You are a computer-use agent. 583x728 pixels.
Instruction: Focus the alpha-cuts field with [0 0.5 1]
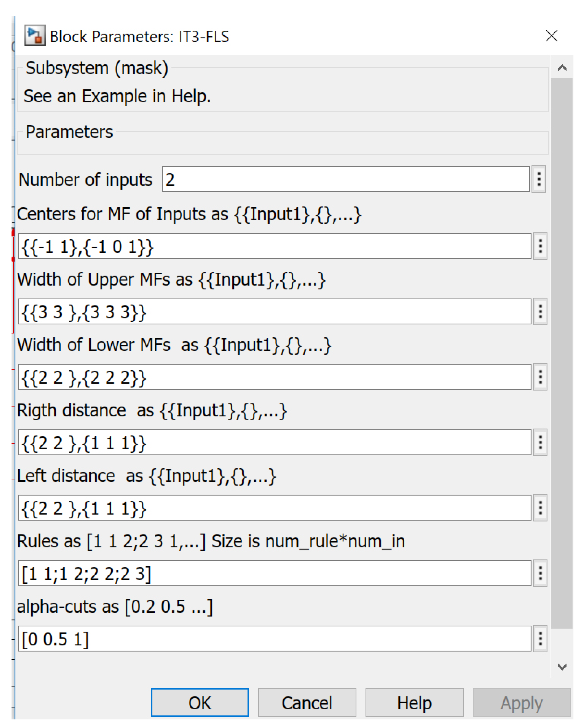click(274, 639)
